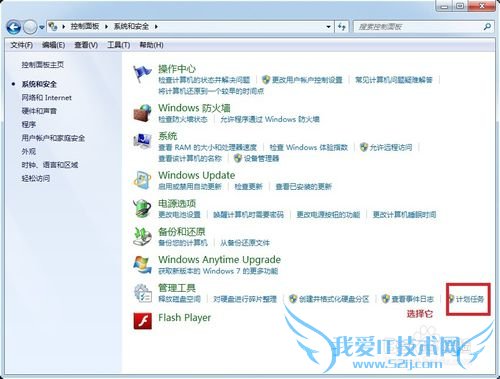Click 查看 RAM 的大小和处理器速度
The width and height of the screenshot is (500, 379).
point(207,147)
